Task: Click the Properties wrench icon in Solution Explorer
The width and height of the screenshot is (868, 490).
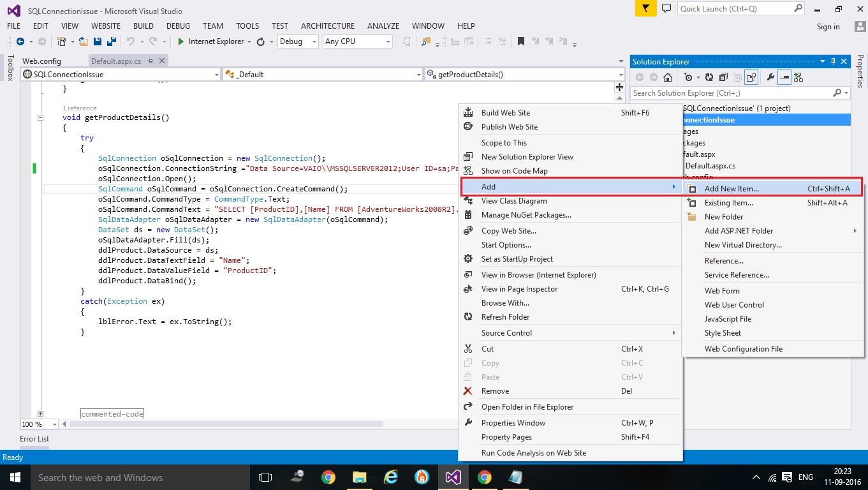Action: 770,77
